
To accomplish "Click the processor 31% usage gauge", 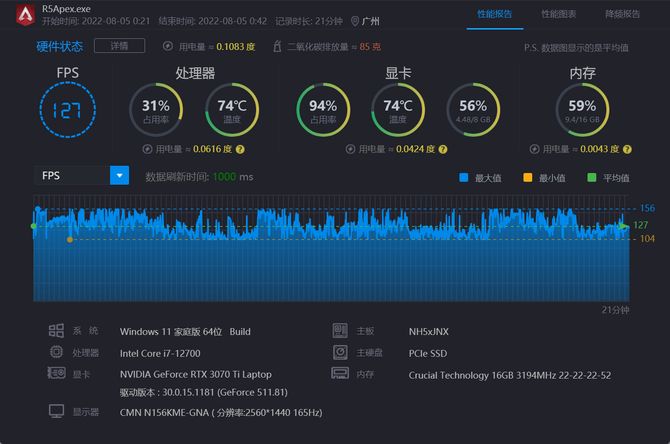I will click(156, 110).
